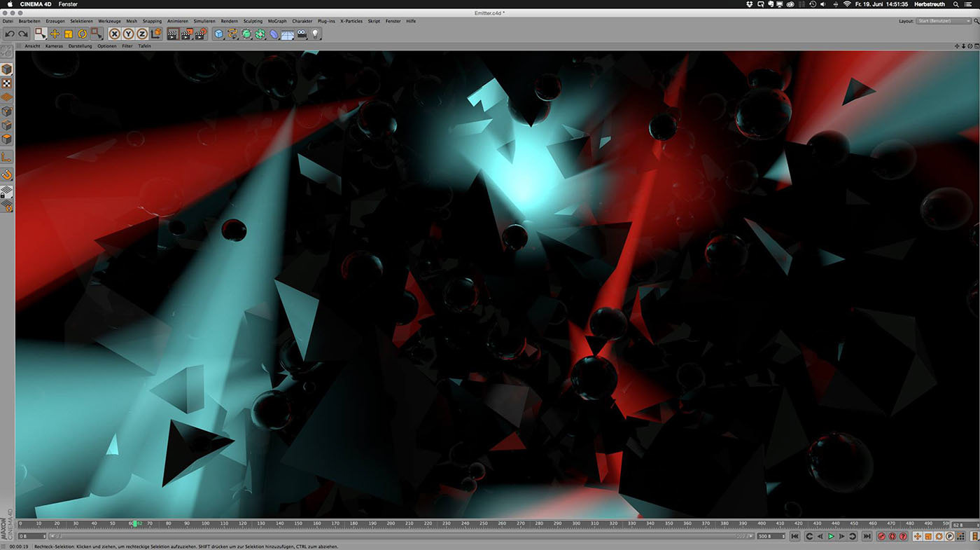Click the planar workplane icon
The image size is (980, 550).
point(7,206)
